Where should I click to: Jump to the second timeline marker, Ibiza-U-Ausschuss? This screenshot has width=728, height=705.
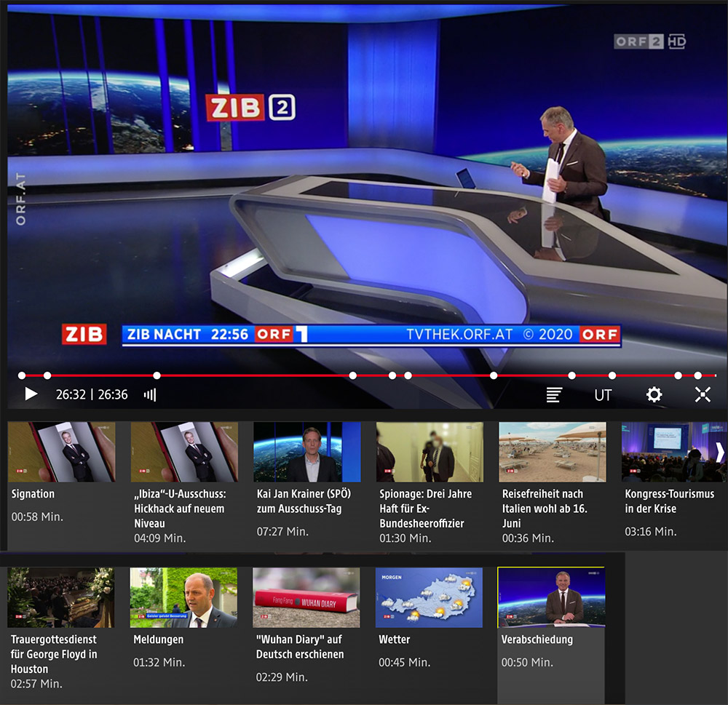(47, 375)
